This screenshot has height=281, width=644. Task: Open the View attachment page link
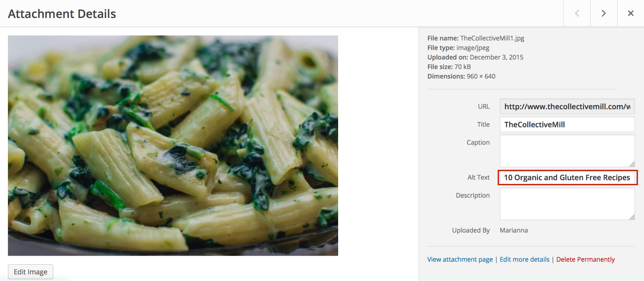tap(460, 259)
